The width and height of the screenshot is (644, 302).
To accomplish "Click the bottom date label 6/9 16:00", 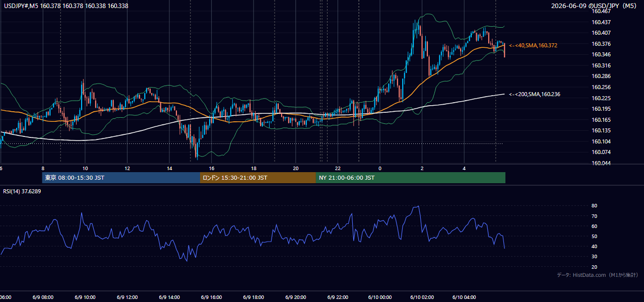I will click(x=212, y=297).
